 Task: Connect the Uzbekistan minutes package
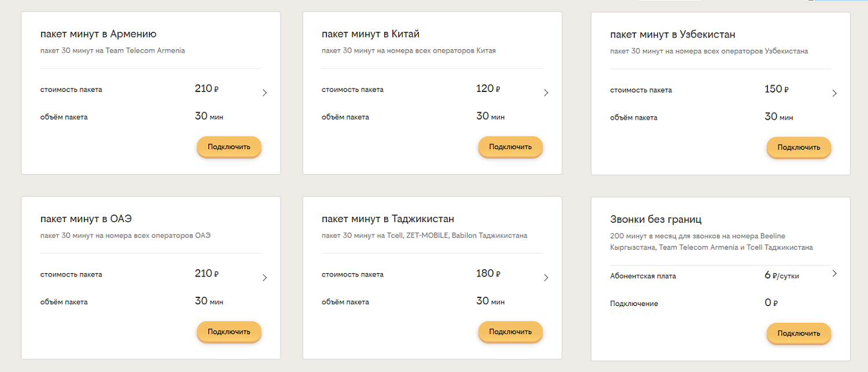[799, 148]
